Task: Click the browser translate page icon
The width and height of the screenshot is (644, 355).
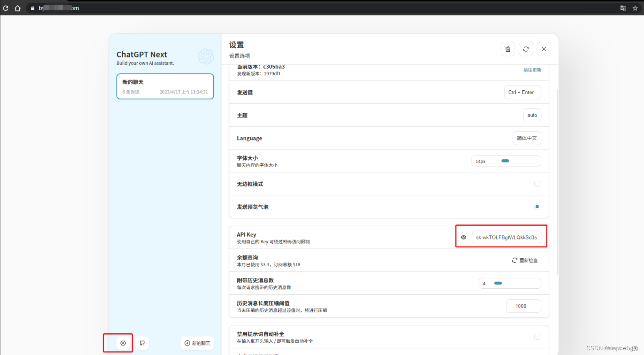Action: click(623, 8)
